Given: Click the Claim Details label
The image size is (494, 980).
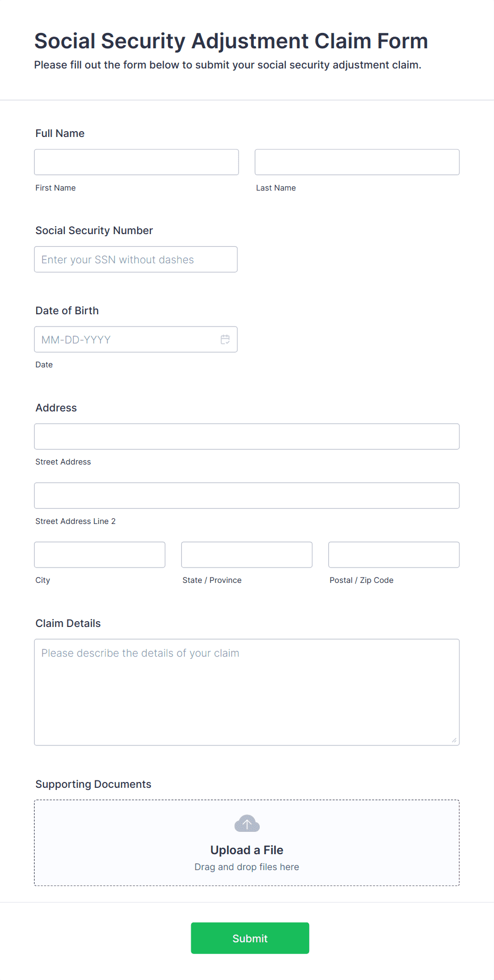Looking at the screenshot, I should point(68,623).
